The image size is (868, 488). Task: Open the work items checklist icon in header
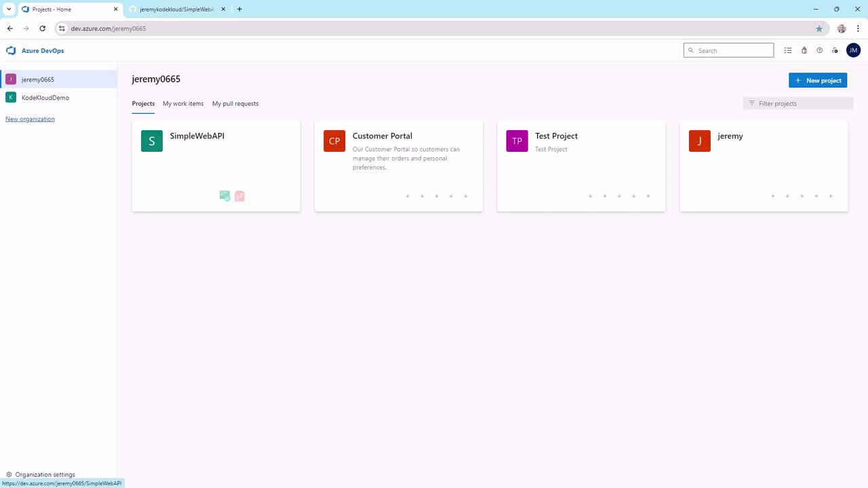pyautogui.click(x=788, y=50)
